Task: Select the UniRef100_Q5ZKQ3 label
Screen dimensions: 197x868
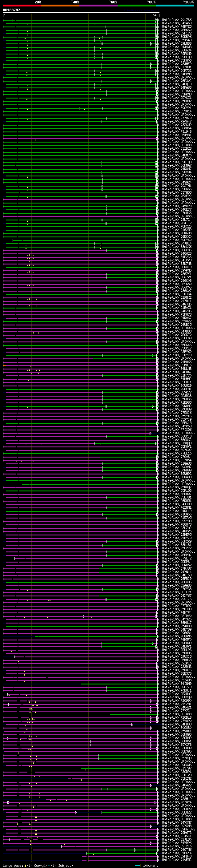Action: pyautogui.click(x=176, y=758)
